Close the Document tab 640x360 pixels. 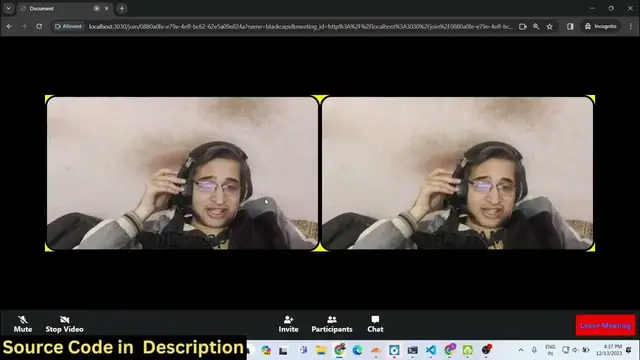coord(107,8)
